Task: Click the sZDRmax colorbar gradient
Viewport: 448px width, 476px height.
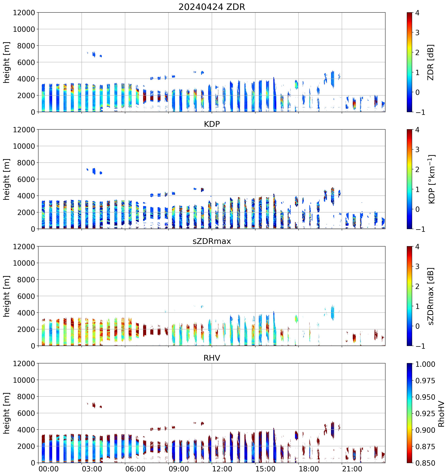Action: point(409,296)
